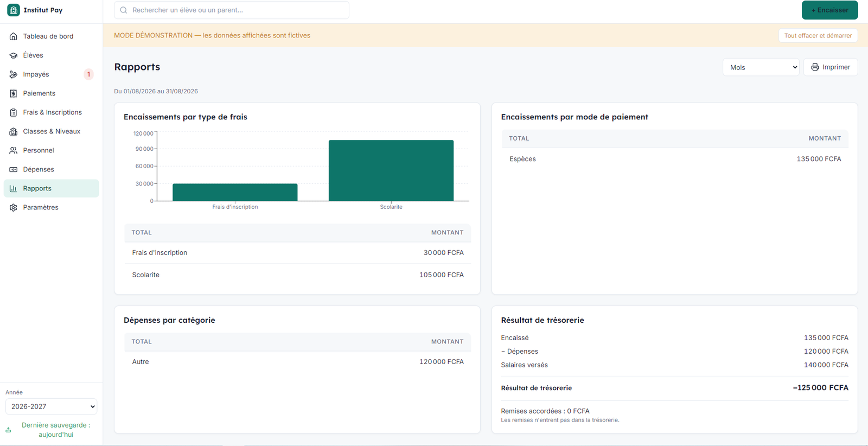
Task: Expand the Année 2026-2027 selector
Action: pos(52,406)
